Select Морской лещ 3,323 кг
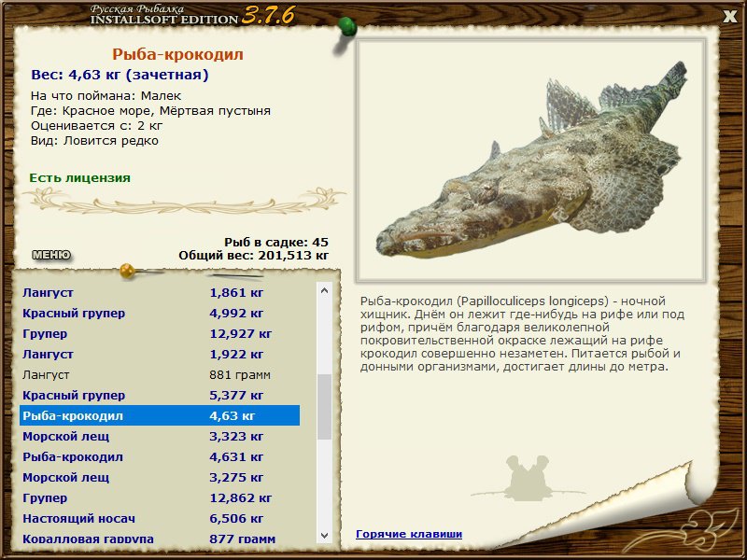The image size is (747, 560). (159, 437)
